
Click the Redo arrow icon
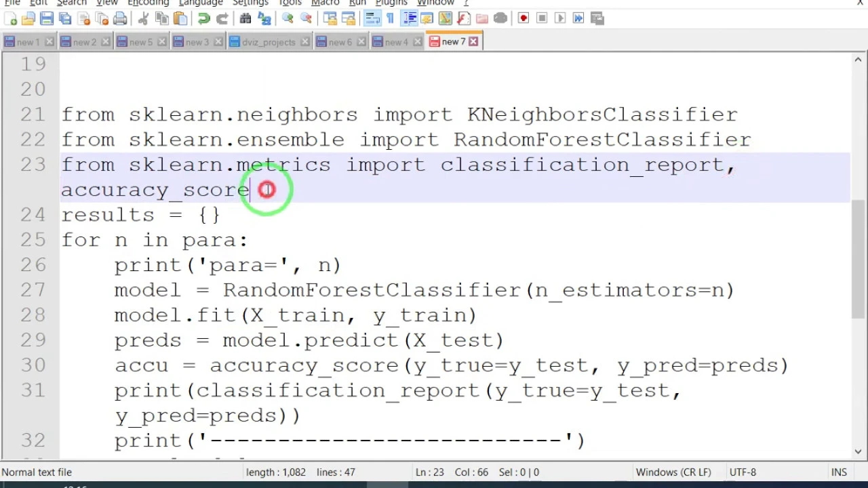tap(222, 18)
